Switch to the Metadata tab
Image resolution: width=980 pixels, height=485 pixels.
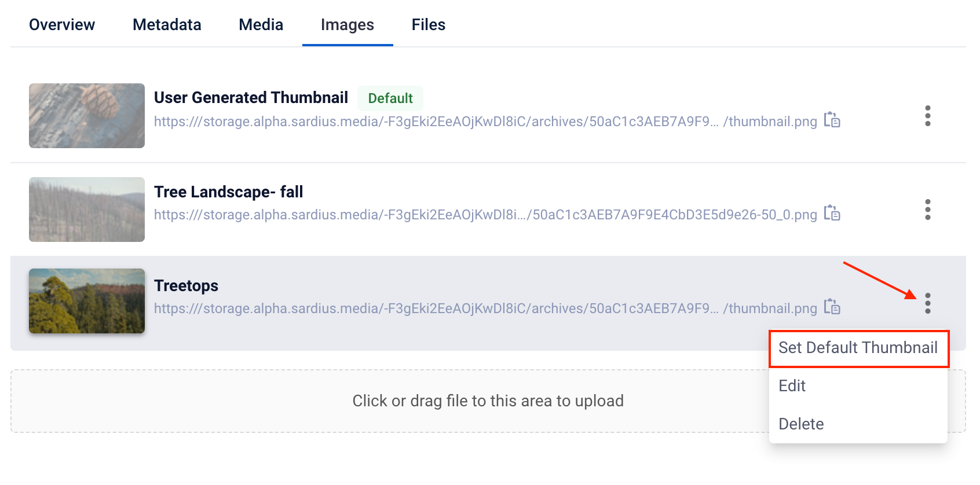click(167, 25)
